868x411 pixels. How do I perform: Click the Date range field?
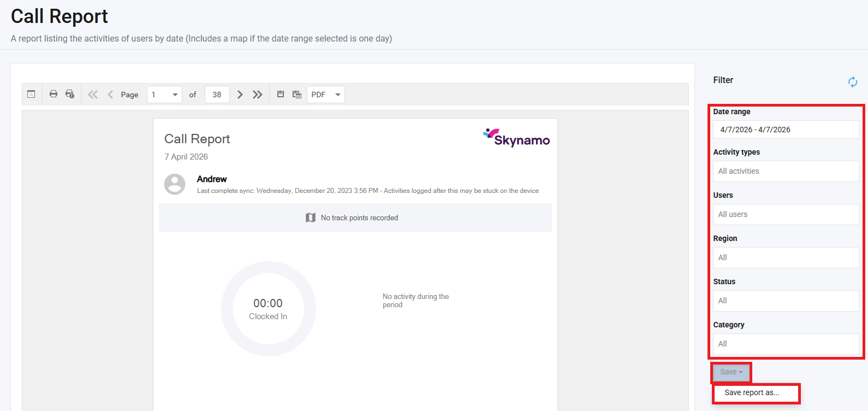tap(786, 130)
